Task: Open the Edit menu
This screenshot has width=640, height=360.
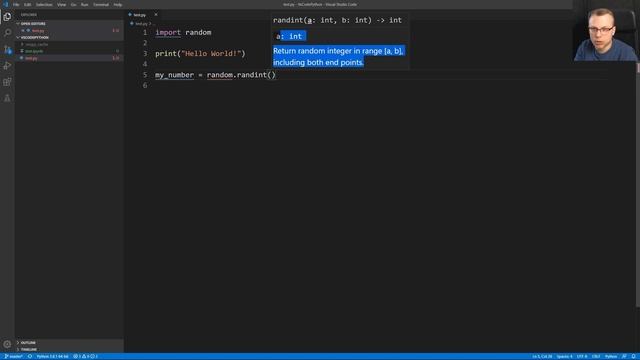Action: click(27, 4)
